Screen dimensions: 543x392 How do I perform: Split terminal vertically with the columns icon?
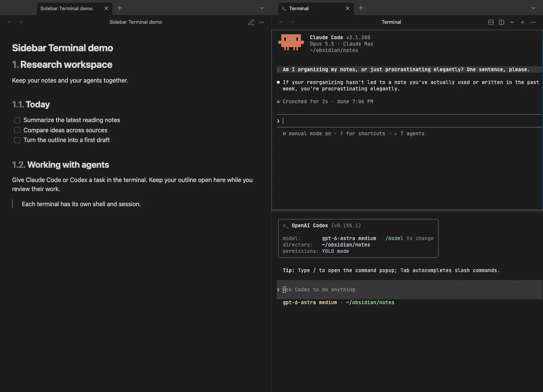[502, 22]
